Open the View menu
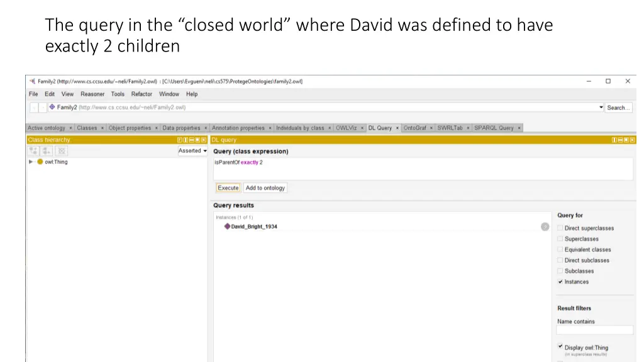This screenshot has width=644, height=362. click(67, 94)
